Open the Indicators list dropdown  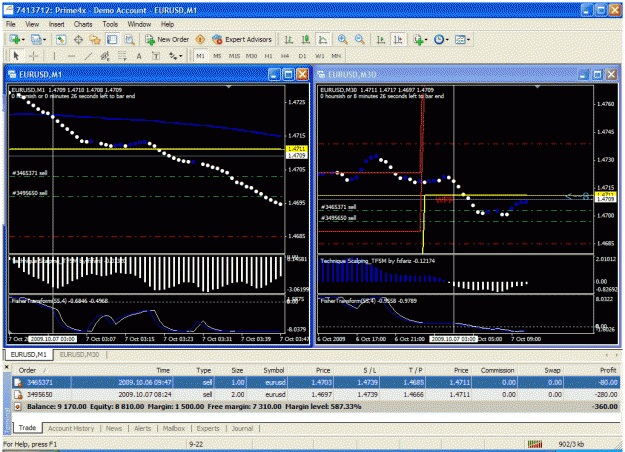click(x=420, y=39)
